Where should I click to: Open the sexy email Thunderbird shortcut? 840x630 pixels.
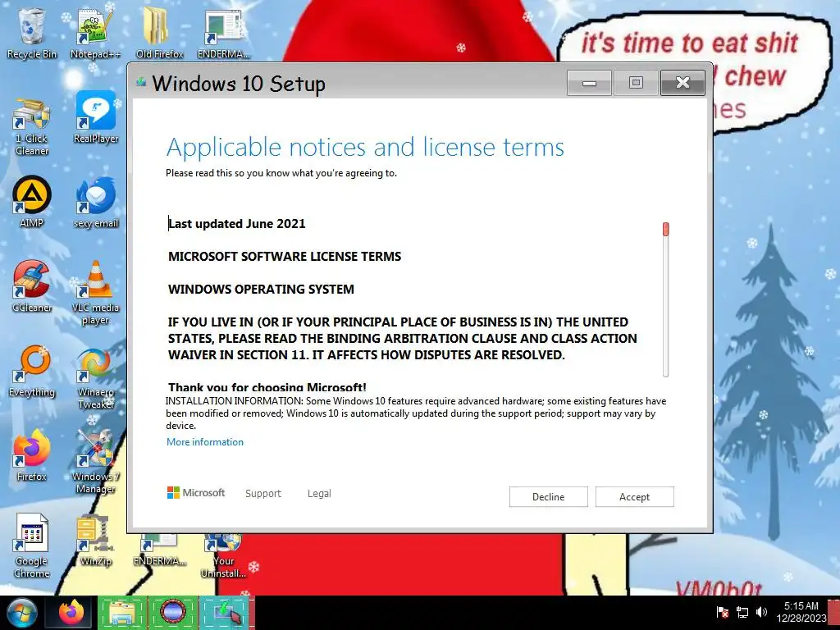[96, 202]
